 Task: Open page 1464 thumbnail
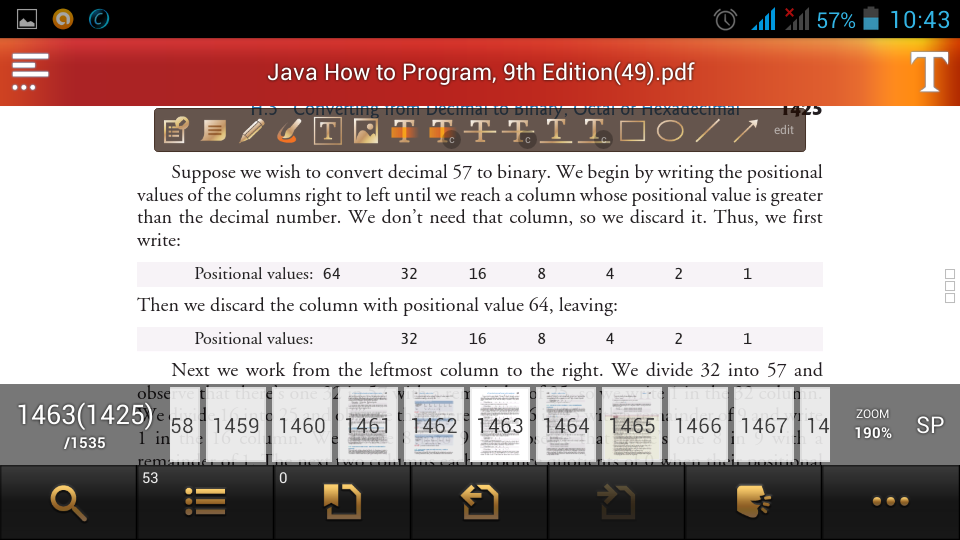tap(566, 425)
